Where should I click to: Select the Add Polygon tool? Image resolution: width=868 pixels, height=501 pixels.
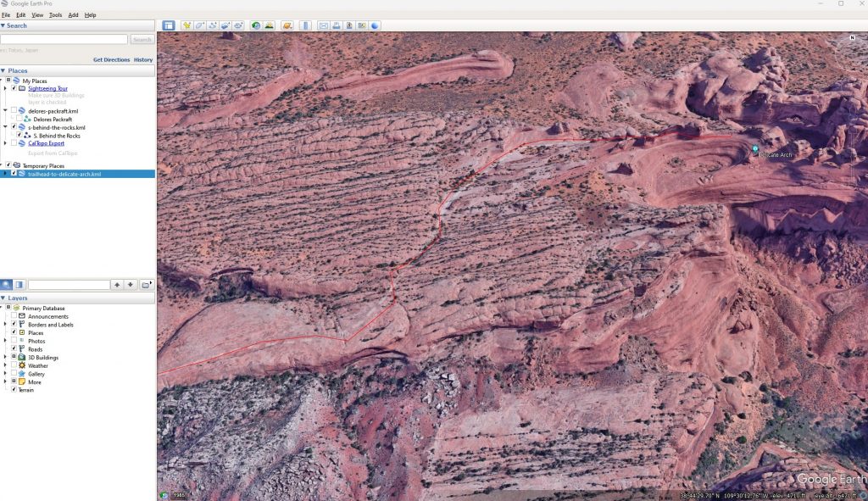coord(199,25)
